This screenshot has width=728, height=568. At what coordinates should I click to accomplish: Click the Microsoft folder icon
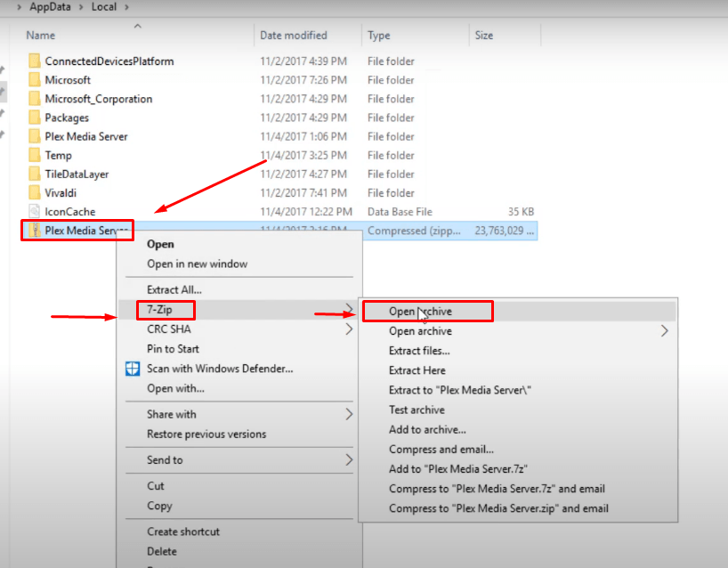pyautogui.click(x=35, y=80)
